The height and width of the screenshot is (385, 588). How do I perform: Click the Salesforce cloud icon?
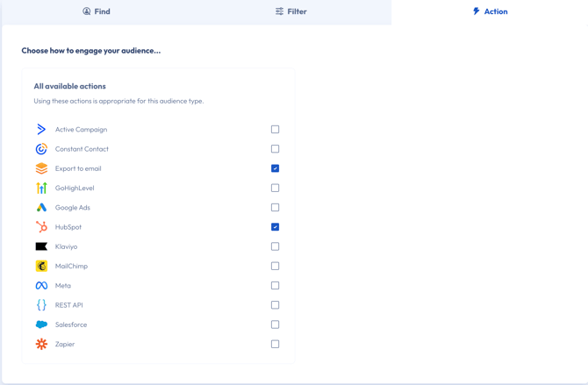point(41,325)
